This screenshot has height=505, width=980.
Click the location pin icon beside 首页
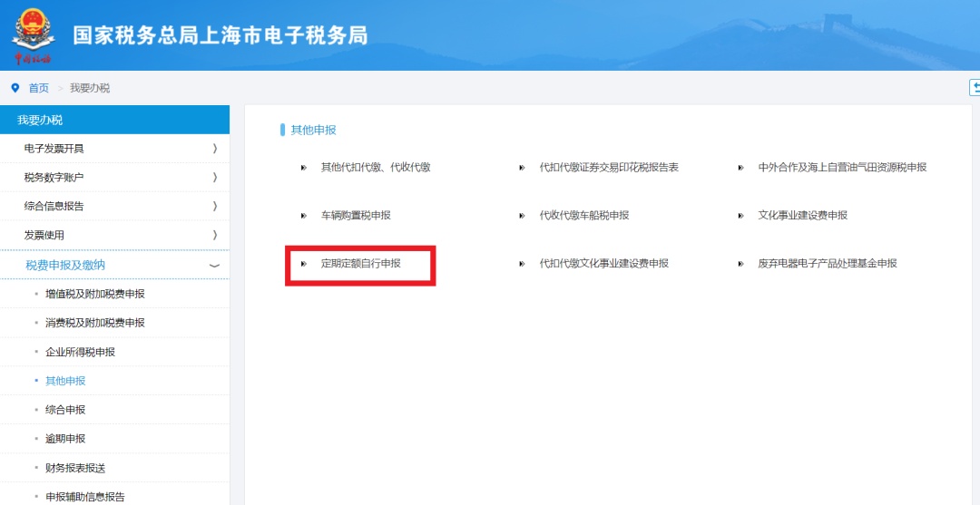coord(15,88)
